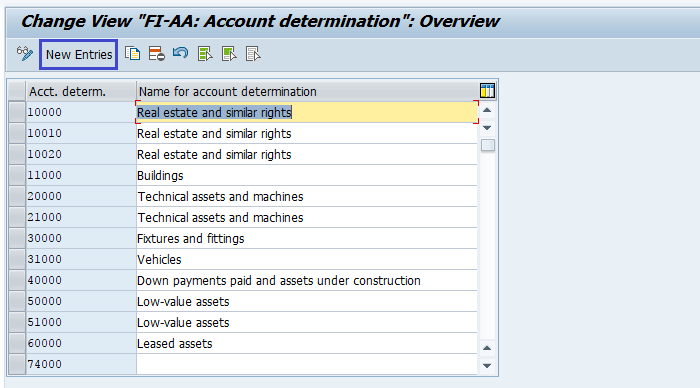Image resolution: width=700 pixels, height=388 pixels.
Task: Click the top scroll-up arrow of the table
Action: click(487, 110)
